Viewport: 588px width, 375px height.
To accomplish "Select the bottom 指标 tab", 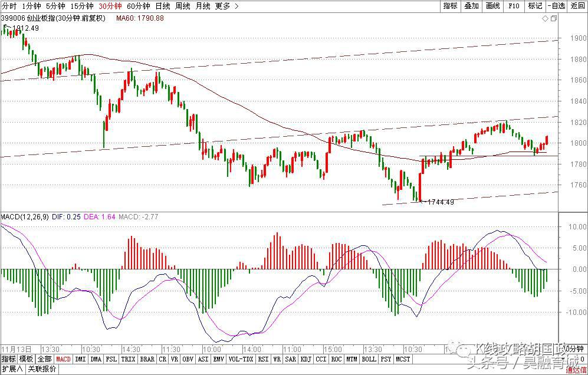I will click(9, 359).
